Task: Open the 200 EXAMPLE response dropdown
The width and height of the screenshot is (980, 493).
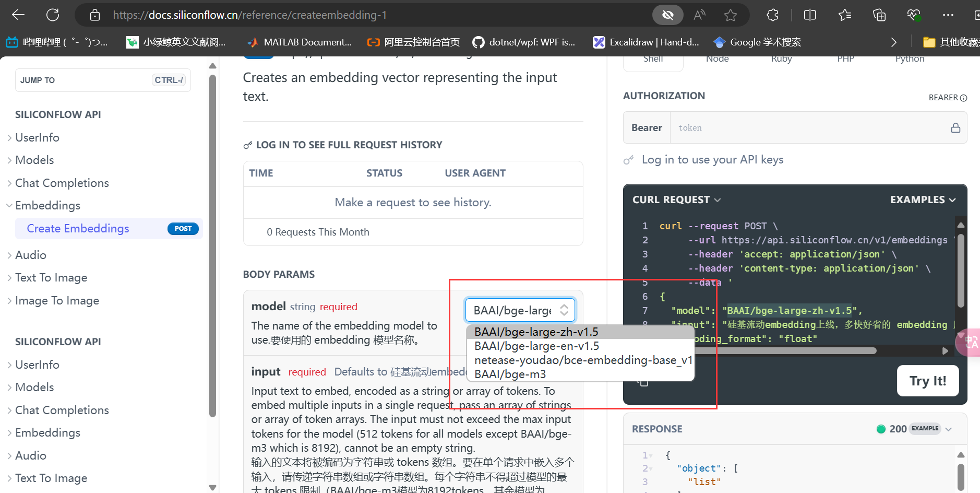Action: pos(914,429)
